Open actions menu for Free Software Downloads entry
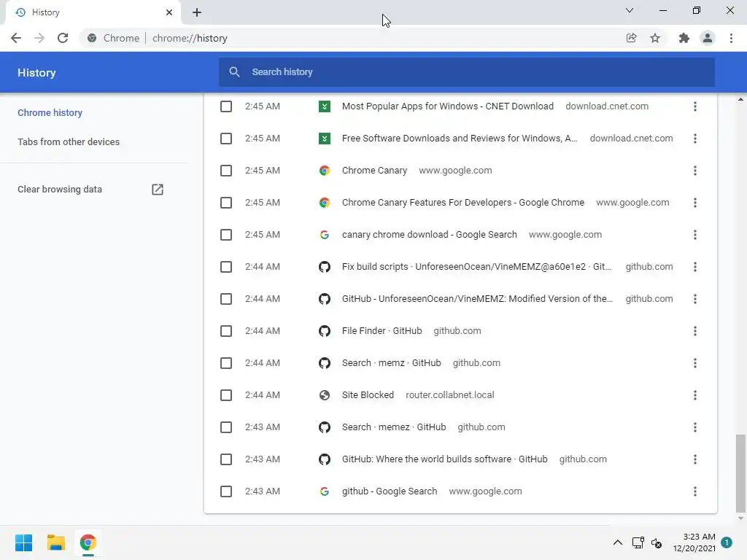 point(695,139)
